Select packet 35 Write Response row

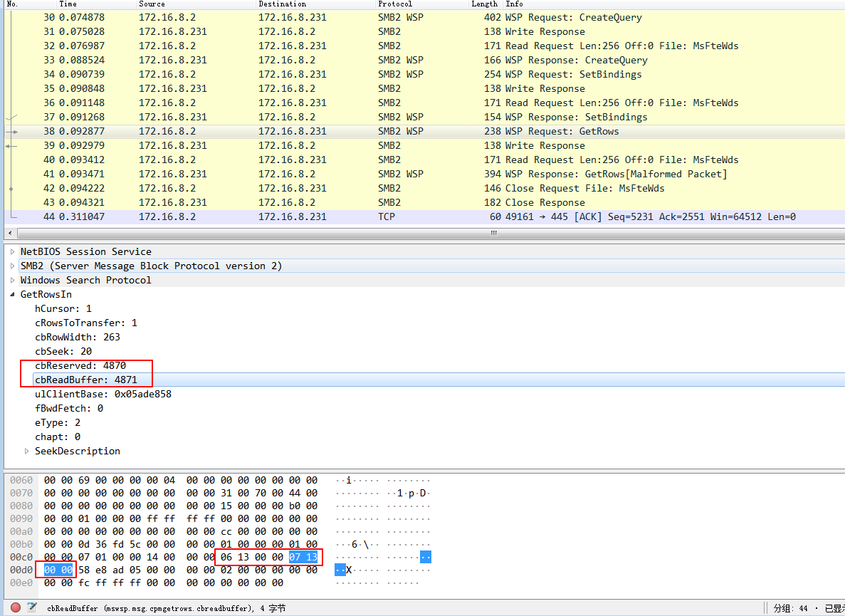pos(425,88)
